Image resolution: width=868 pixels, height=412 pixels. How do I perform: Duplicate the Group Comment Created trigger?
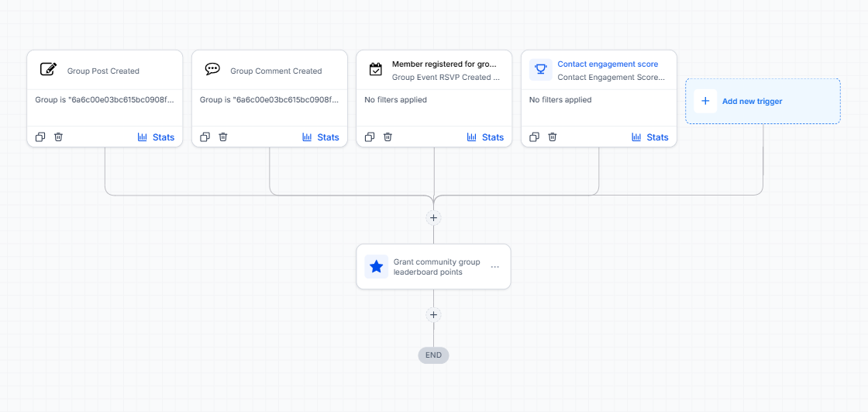[205, 137]
